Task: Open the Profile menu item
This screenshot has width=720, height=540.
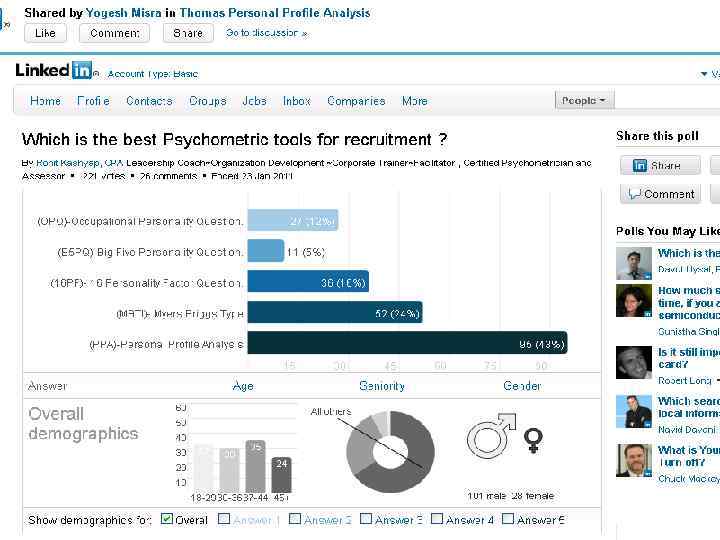Action: 93,101
